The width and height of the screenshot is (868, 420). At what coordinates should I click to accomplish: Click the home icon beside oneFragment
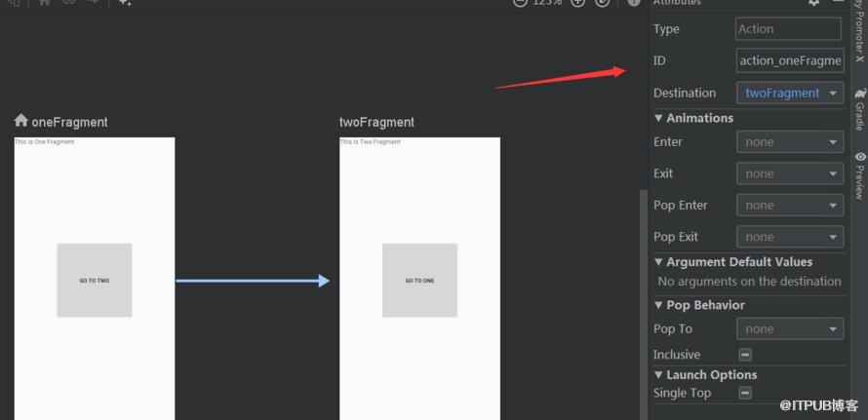(x=21, y=120)
